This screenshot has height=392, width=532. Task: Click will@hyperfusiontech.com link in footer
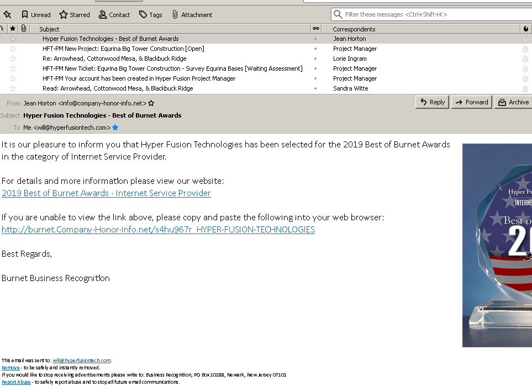[x=81, y=361]
